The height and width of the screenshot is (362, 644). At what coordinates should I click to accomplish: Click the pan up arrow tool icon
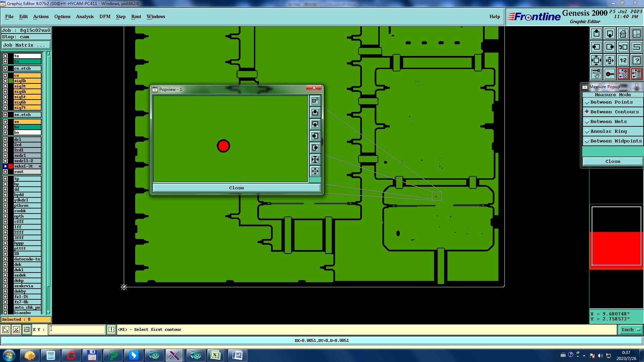596,34
